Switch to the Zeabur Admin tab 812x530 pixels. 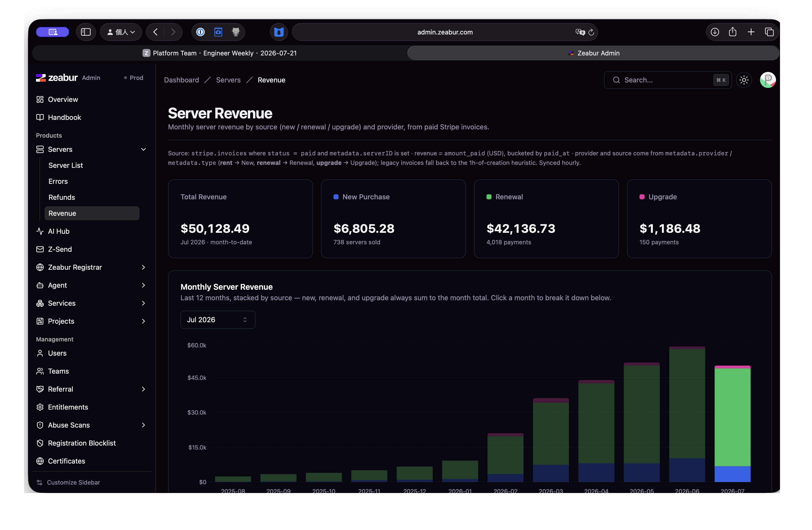point(593,53)
